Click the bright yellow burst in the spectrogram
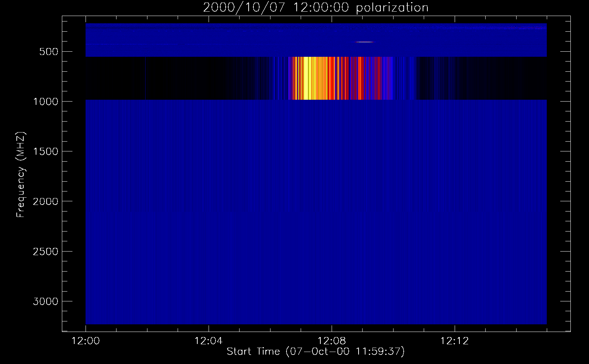This screenshot has height=364, width=589. coord(307,78)
